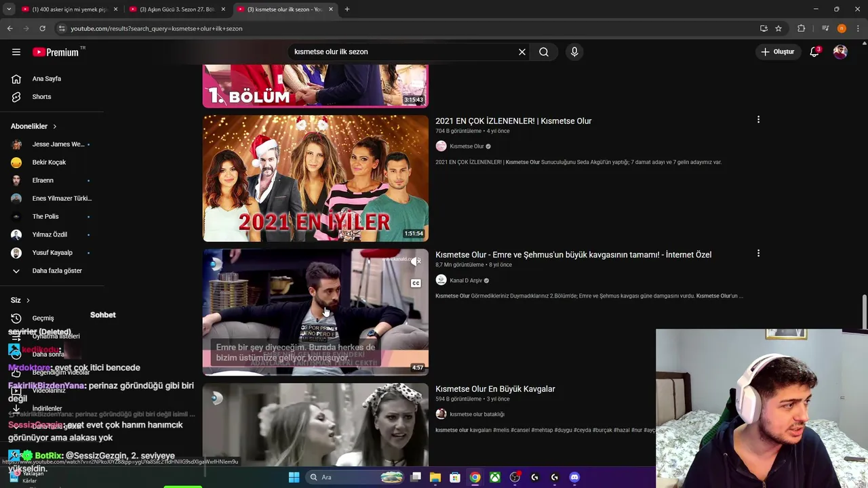Open Emre ve Şehmus kavgası preview thumbnail

tap(315, 312)
